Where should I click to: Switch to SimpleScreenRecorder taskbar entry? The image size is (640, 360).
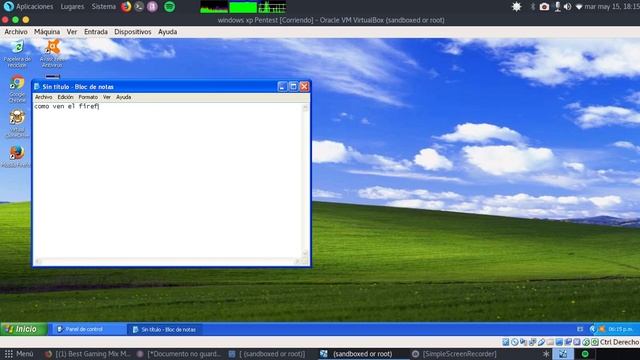(x=454, y=354)
